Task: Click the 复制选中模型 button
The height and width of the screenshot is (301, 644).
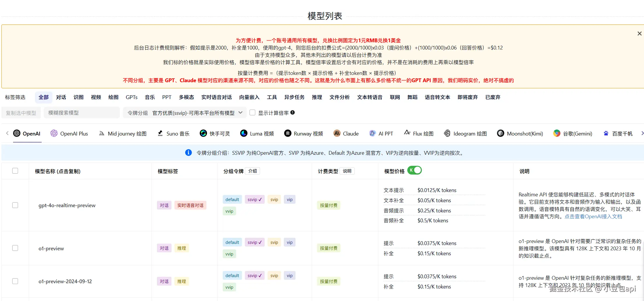Action: click(x=21, y=113)
